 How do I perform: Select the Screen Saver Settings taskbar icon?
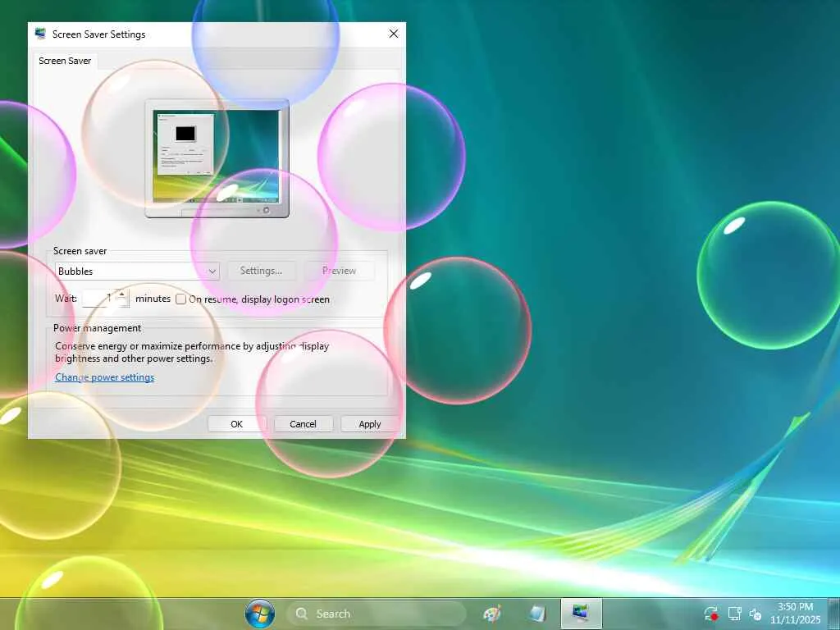click(x=581, y=614)
